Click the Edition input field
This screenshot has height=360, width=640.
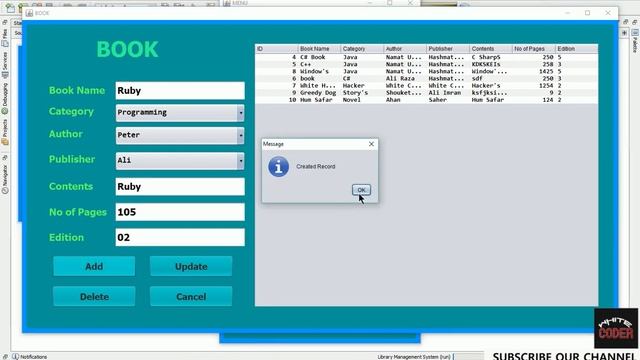tap(180, 237)
